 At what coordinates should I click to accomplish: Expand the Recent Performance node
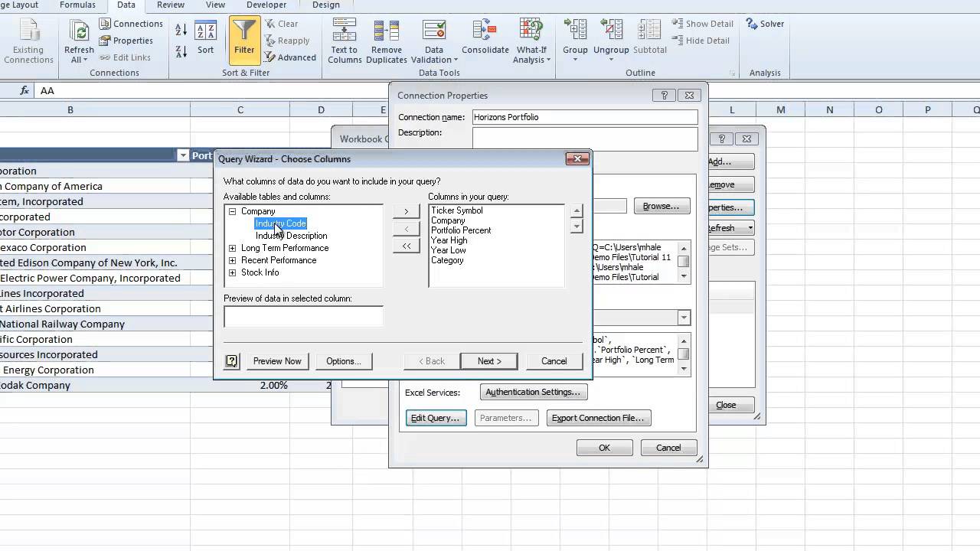(x=233, y=260)
